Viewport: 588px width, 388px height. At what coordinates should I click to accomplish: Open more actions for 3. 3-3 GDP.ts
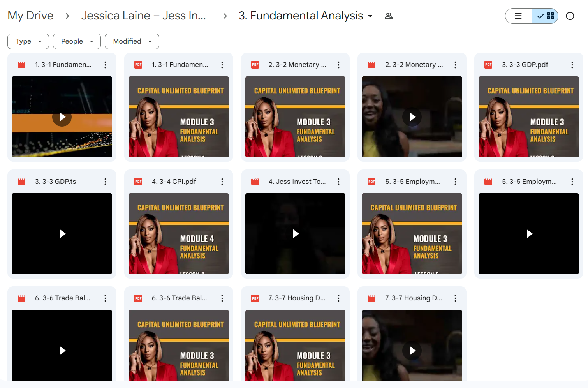(x=105, y=182)
